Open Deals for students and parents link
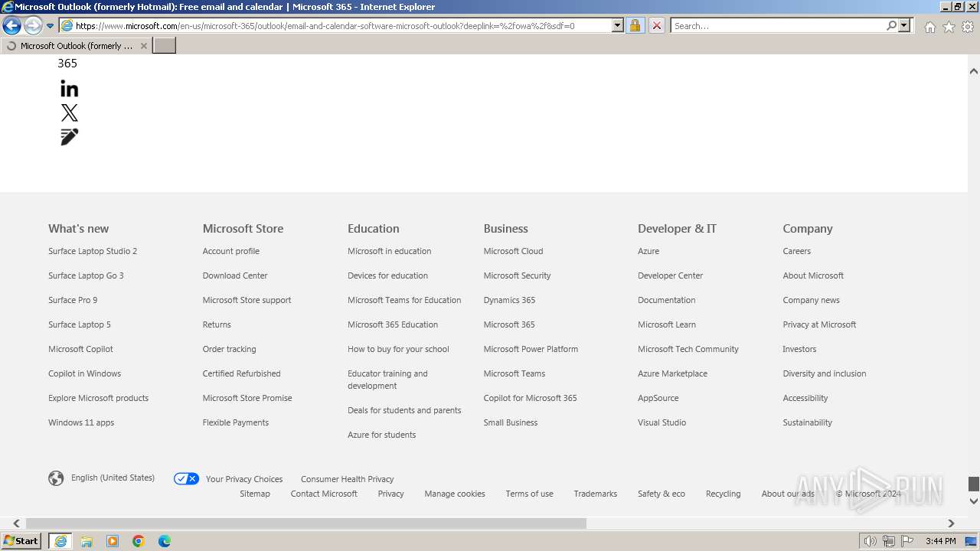The image size is (980, 551). point(404,410)
